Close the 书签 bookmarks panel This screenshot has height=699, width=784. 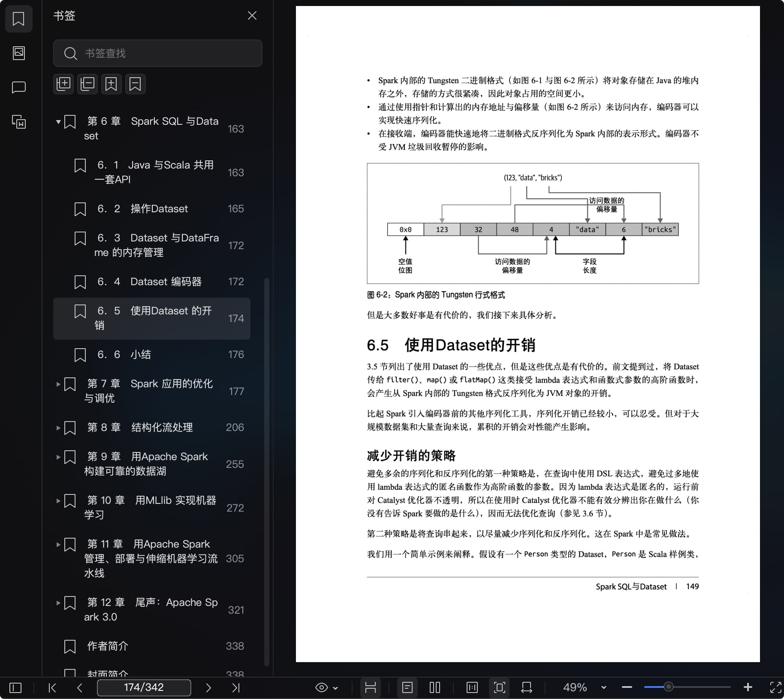coord(252,16)
